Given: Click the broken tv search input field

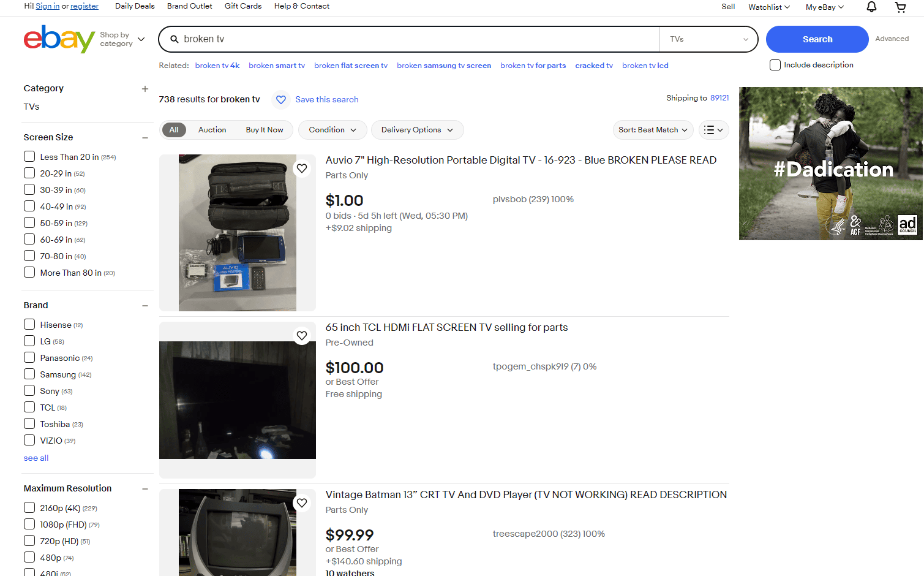Looking at the screenshot, I should point(416,39).
